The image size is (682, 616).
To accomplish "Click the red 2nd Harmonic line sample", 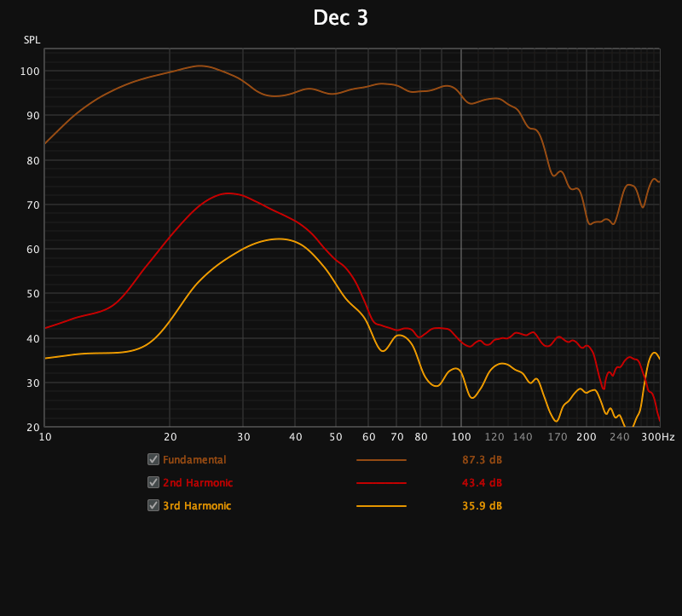I will (381, 483).
